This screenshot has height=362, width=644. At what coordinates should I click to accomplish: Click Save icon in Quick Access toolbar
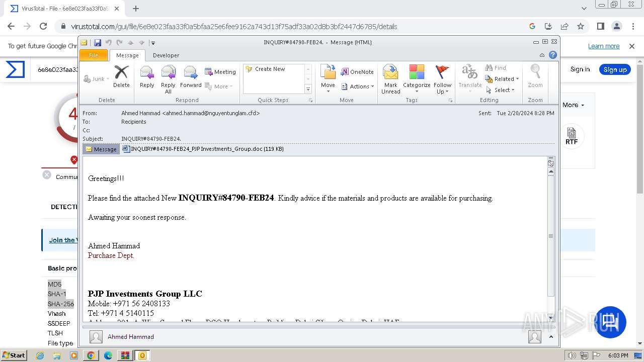98,43
